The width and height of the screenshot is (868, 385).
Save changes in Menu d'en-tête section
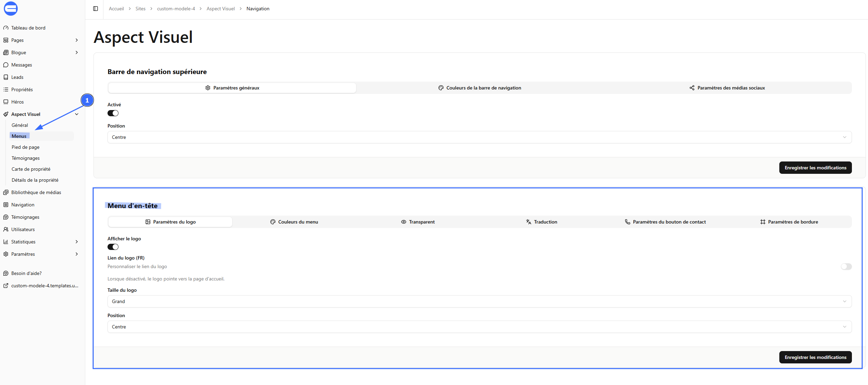pyautogui.click(x=815, y=357)
